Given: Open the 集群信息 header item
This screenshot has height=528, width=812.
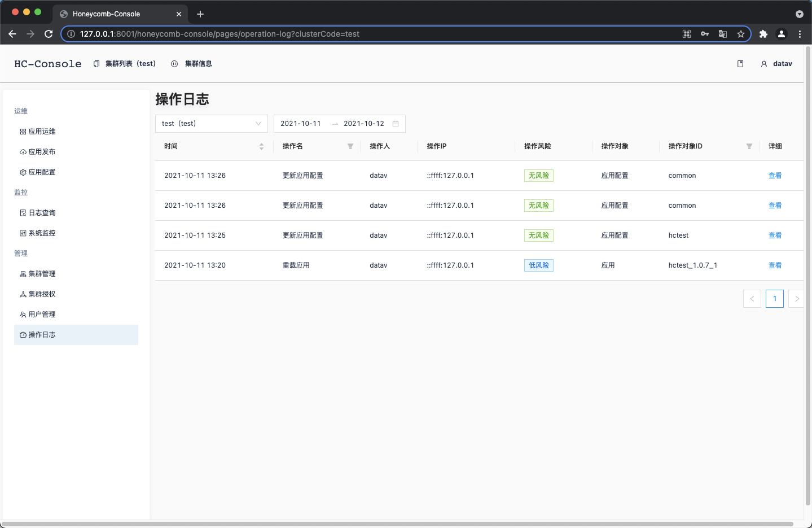Looking at the screenshot, I should pyautogui.click(x=192, y=64).
